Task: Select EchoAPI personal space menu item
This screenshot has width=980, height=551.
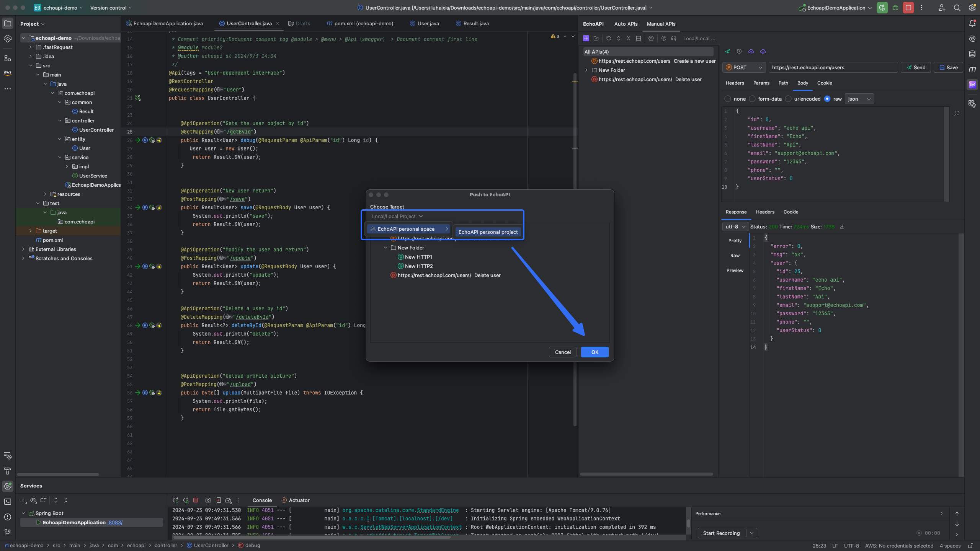Action: coord(408,229)
